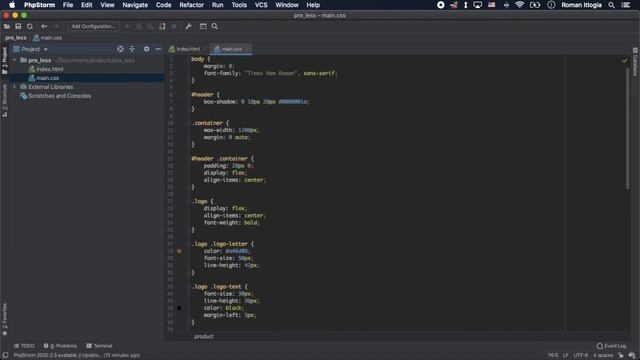Image resolution: width=640 pixels, height=360 pixels.
Task: Collapse the pre_less folder tree node
Action: click(x=15, y=60)
